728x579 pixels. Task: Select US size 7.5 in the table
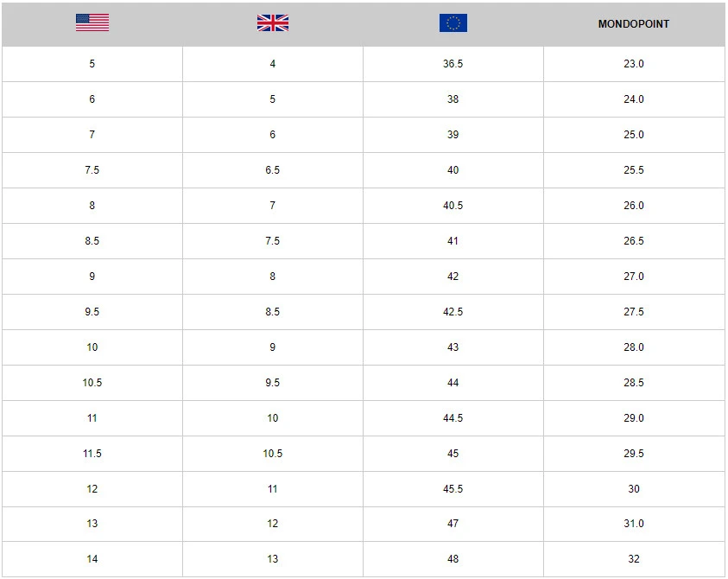[92, 170]
